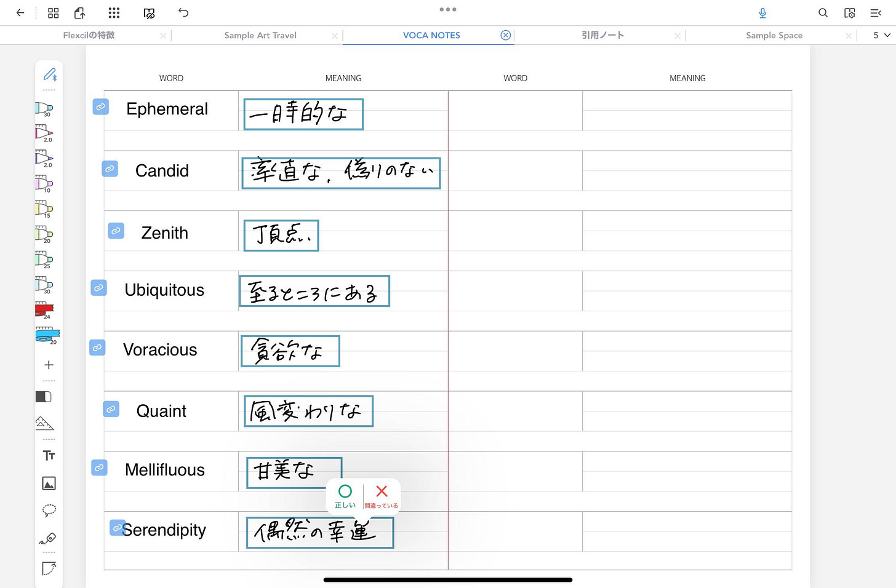The width and height of the screenshot is (896, 588).
Task: Select the mint highlighter size 25
Action: click(44, 260)
